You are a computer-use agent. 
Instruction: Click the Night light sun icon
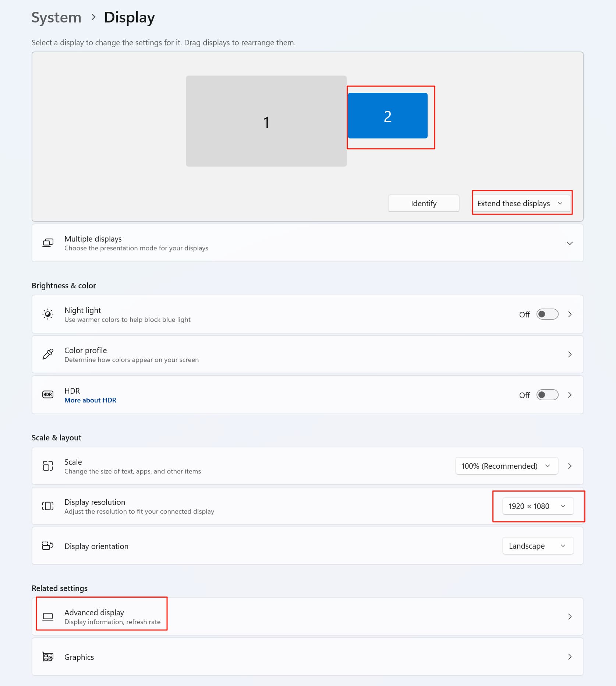48,314
